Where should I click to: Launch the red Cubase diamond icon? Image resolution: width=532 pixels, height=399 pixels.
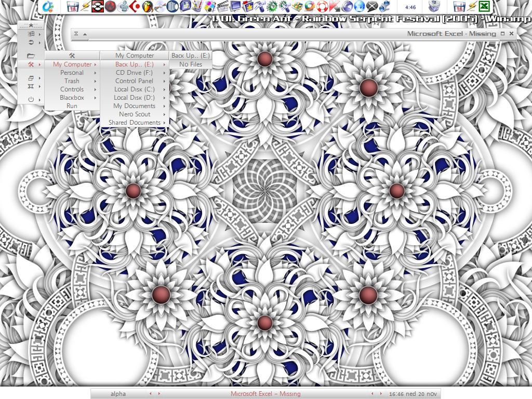click(135, 6)
